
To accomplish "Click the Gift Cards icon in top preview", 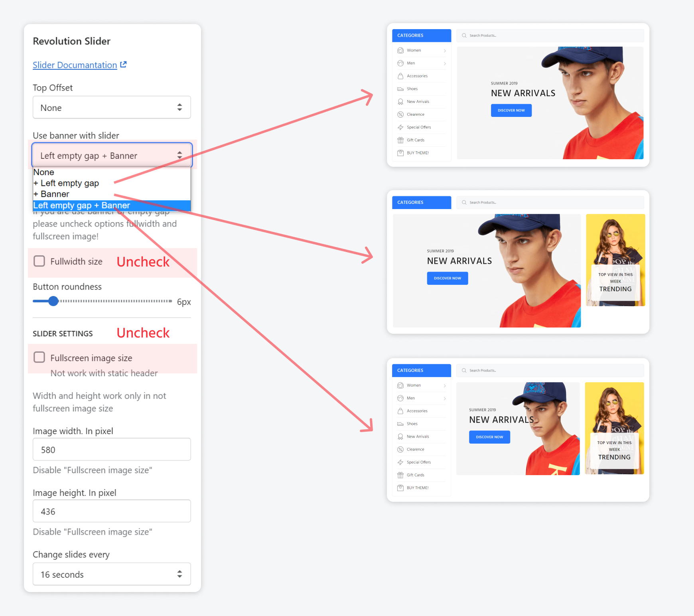I will coord(400,140).
